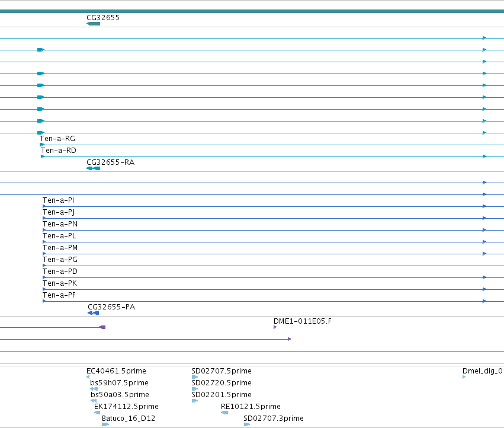Select the DME1-011E05.F feature label
The height and width of the screenshot is (428, 504).
coord(303,321)
